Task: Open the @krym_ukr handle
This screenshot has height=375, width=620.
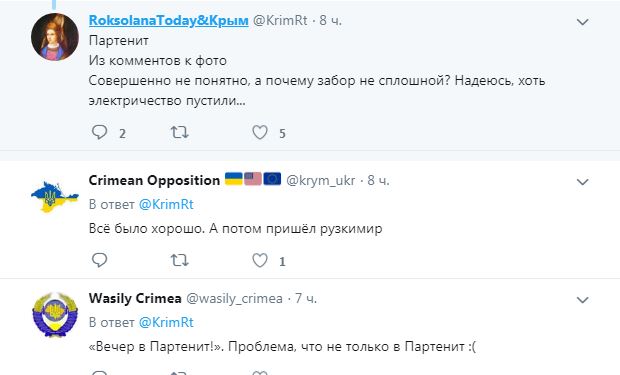Action: click(x=320, y=180)
